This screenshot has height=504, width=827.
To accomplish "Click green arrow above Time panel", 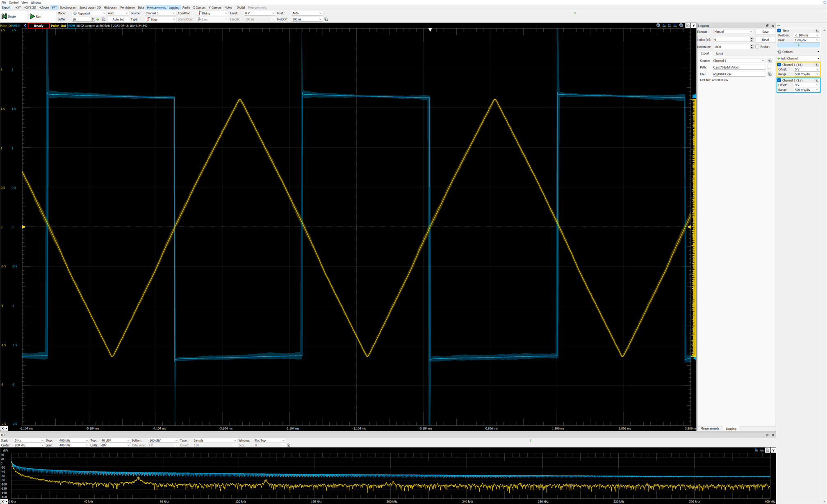I will 779,25.
